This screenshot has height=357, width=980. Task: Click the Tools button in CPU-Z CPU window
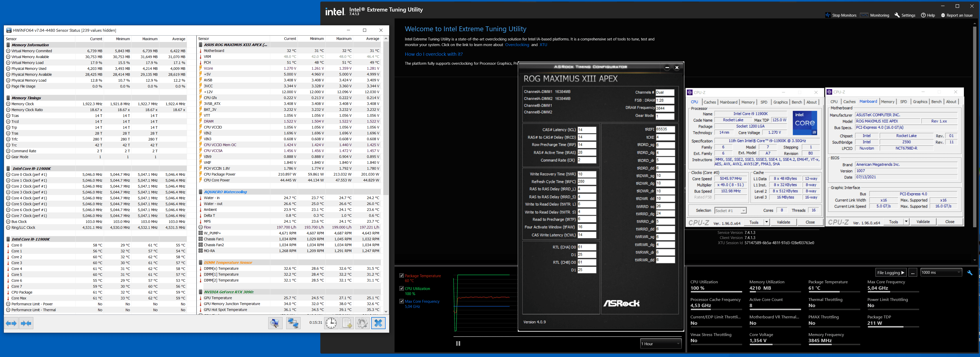(x=754, y=222)
